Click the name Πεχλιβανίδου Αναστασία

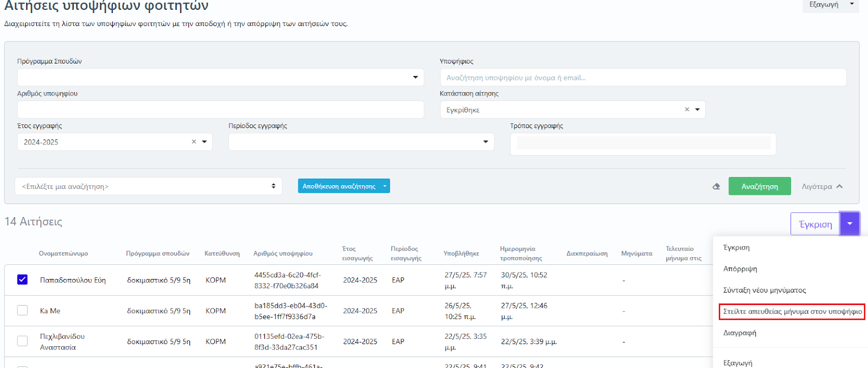pos(62,341)
